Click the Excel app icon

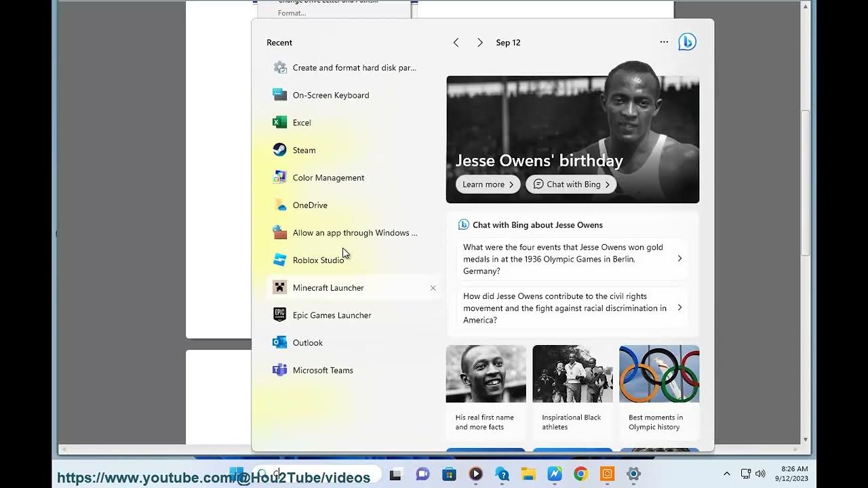coord(279,123)
